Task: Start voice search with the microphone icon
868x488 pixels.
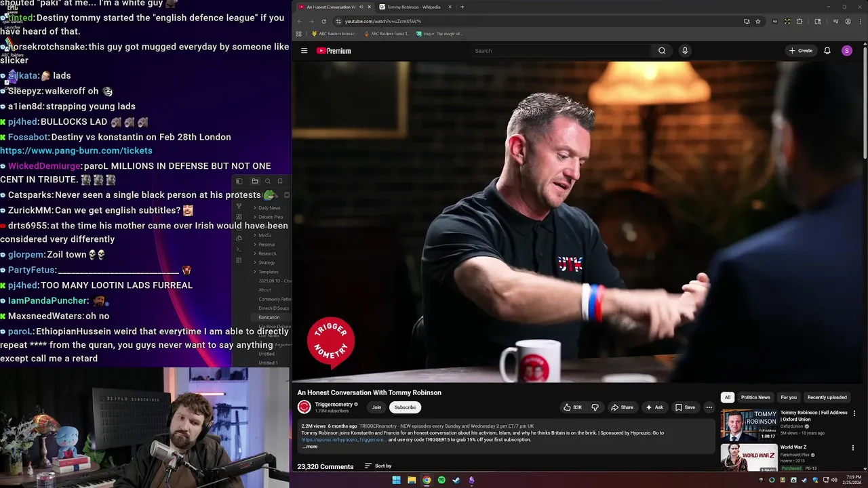Action: 685,51
